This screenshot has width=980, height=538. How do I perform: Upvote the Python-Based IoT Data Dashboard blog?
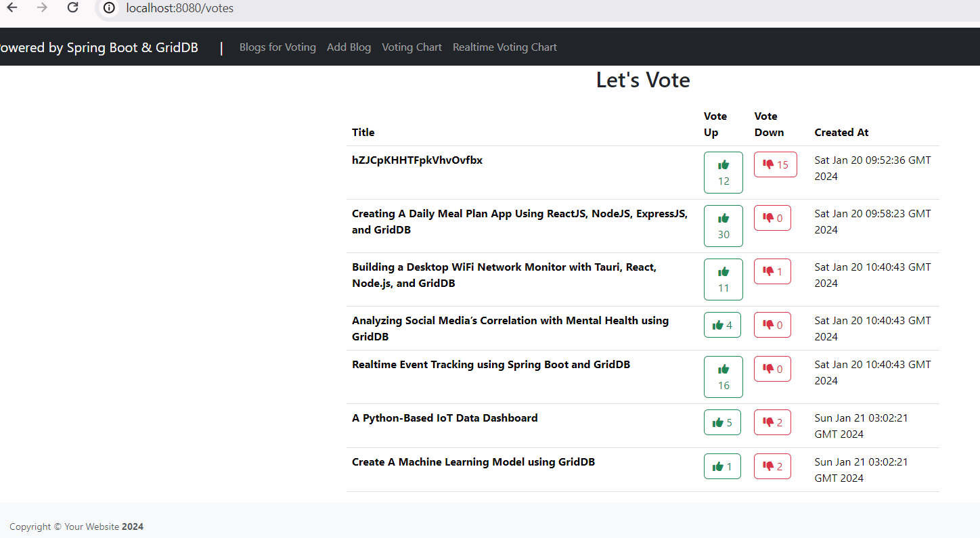coord(722,422)
